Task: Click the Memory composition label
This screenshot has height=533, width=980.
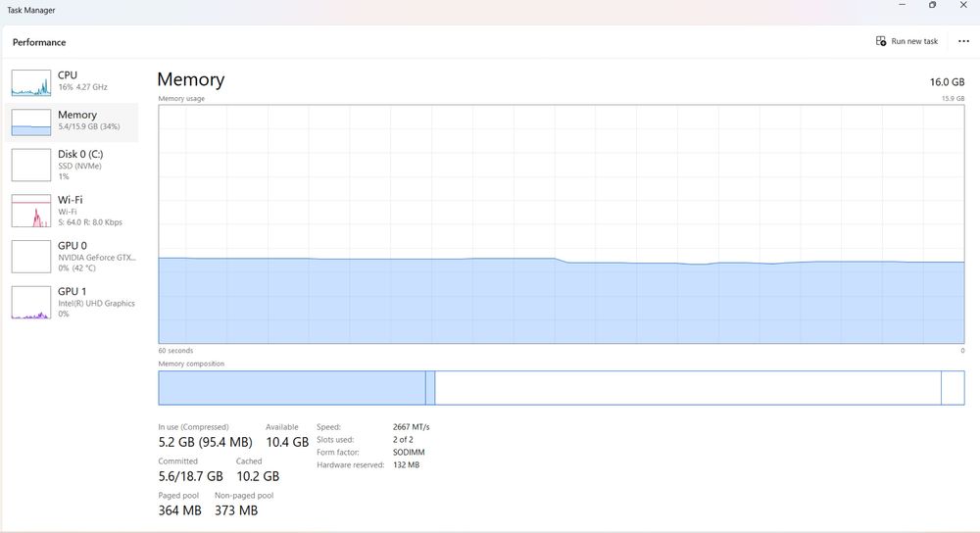Action: click(191, 363)
